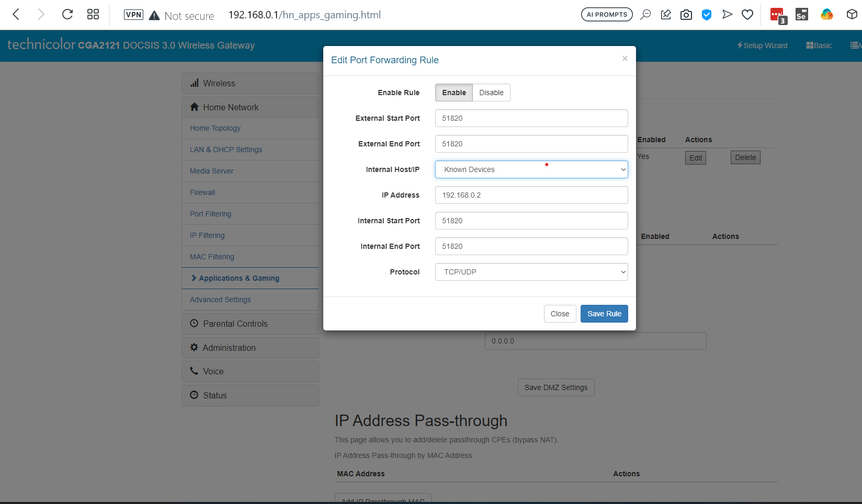Switch to Basic view mode
This screenshot has height=504, width=862.
pyautogui.click(x=819, y=45)
